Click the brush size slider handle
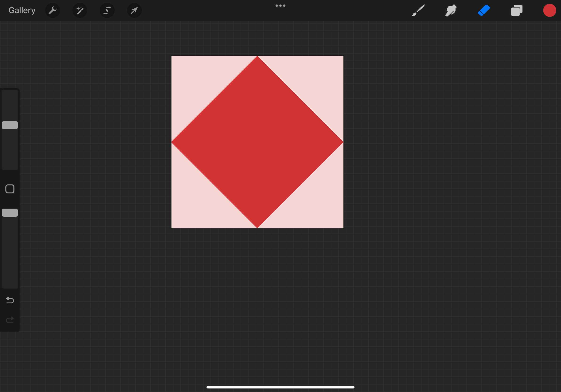The image size is (561, 392). (10, 125)
